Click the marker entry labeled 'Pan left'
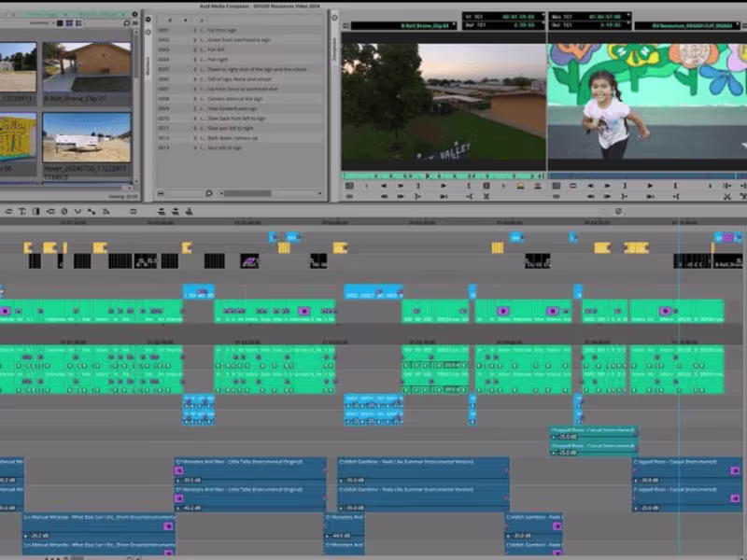Screen dimensions: 747x560 pyautogui.click(x=217, y=49)
